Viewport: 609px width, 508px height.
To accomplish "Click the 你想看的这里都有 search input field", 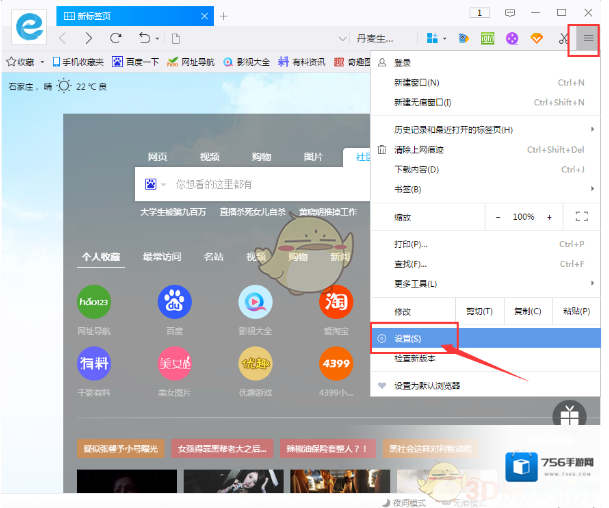I will coord(260,184).
